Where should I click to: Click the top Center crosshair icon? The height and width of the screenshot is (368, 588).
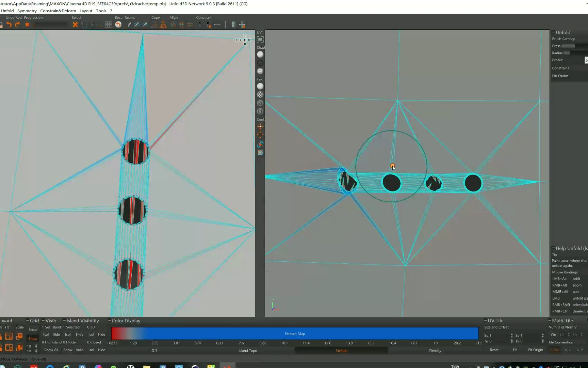pos(260,127)
